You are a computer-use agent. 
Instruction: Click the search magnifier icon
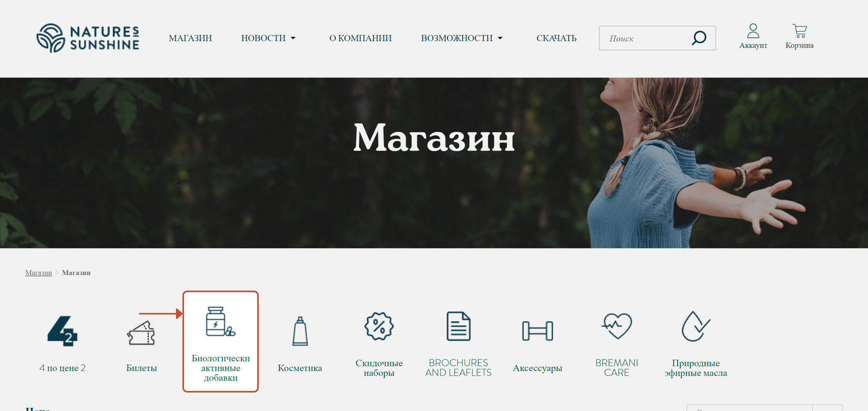pos(699,38)
